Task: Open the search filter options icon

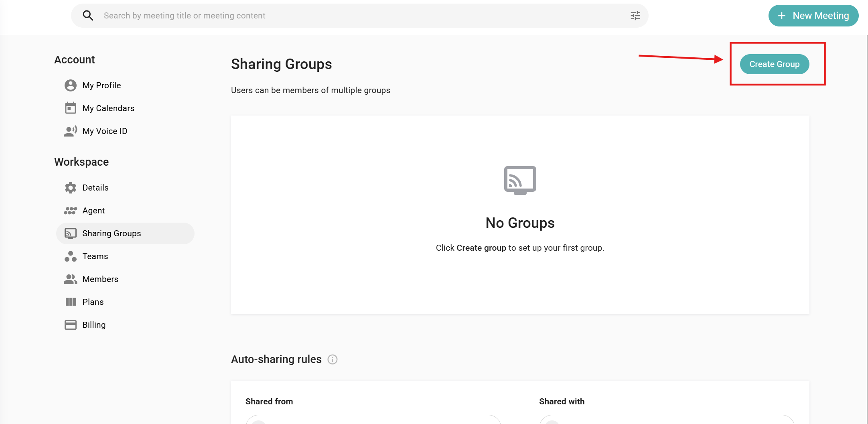Action: 635,16
